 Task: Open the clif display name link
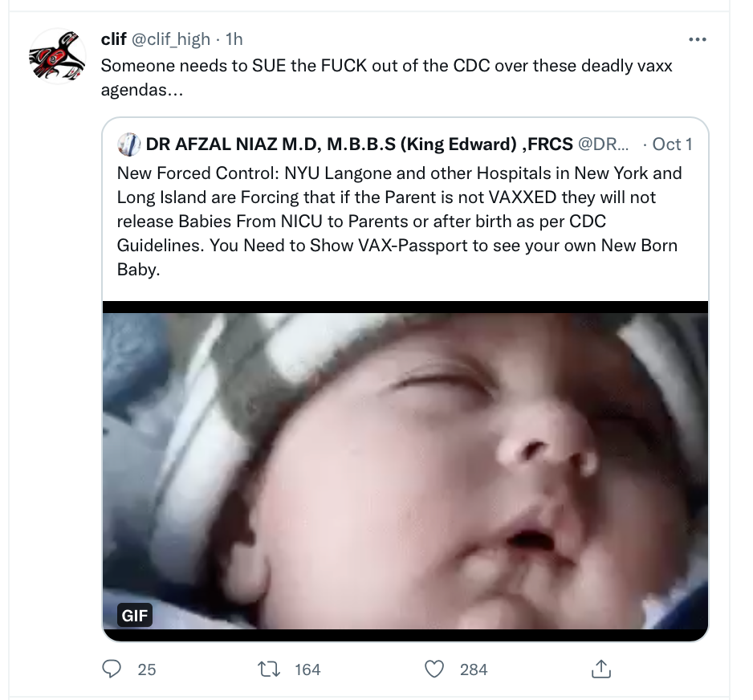click(x=113, y=39)
